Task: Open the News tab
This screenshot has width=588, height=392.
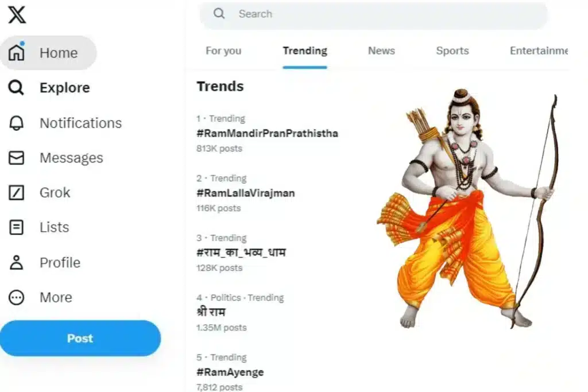Action: (381, 51)
